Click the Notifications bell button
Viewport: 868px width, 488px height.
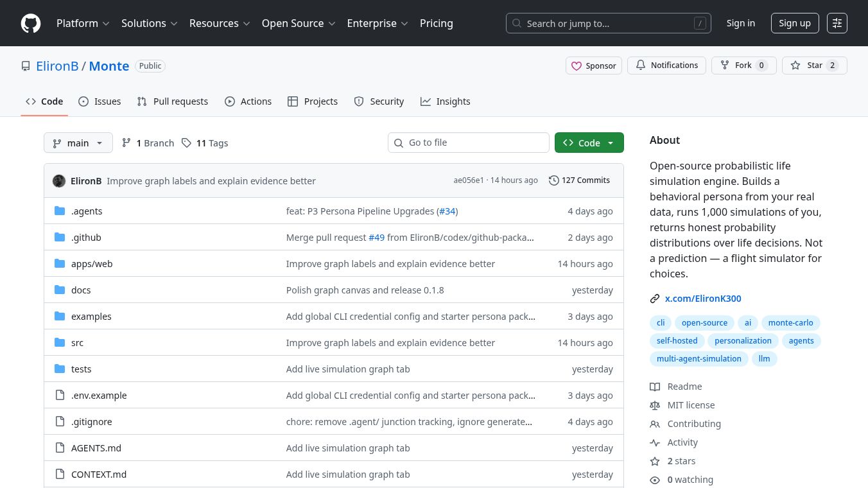pos(666,65)
